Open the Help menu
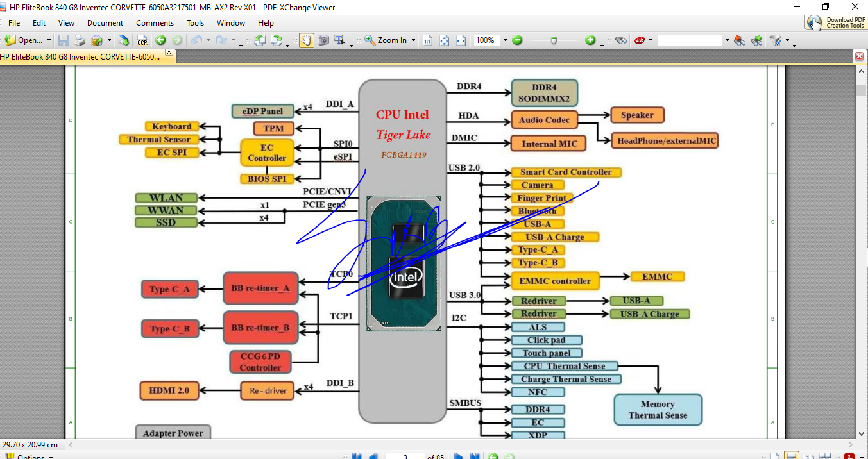The height and width of the screenshot is (459, 868). point(266,23)
